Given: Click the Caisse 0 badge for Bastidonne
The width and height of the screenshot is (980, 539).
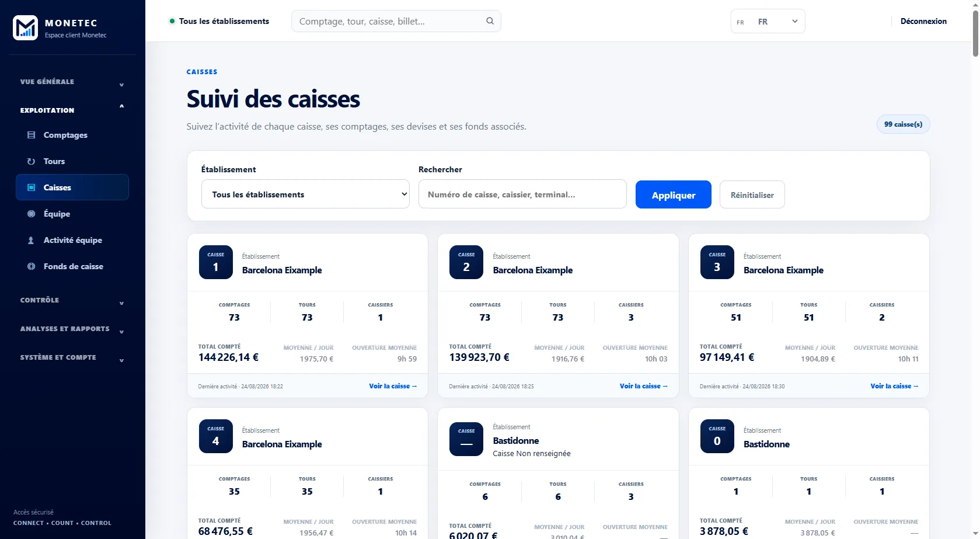Looking at the screenshot, I should coord(717,436).
